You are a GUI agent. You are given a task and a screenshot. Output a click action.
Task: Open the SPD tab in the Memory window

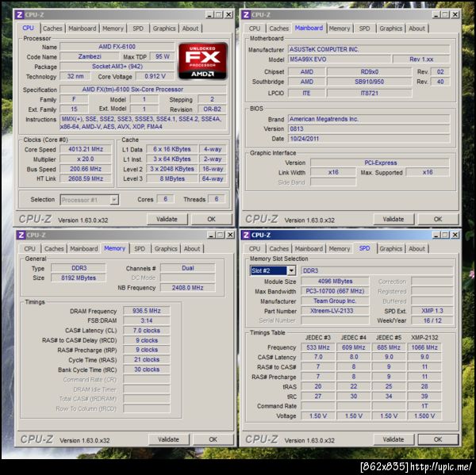[140, 249]
